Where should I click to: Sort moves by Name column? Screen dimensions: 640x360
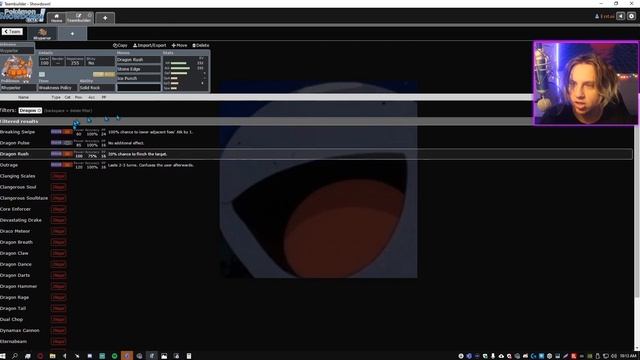click(23, 97)
